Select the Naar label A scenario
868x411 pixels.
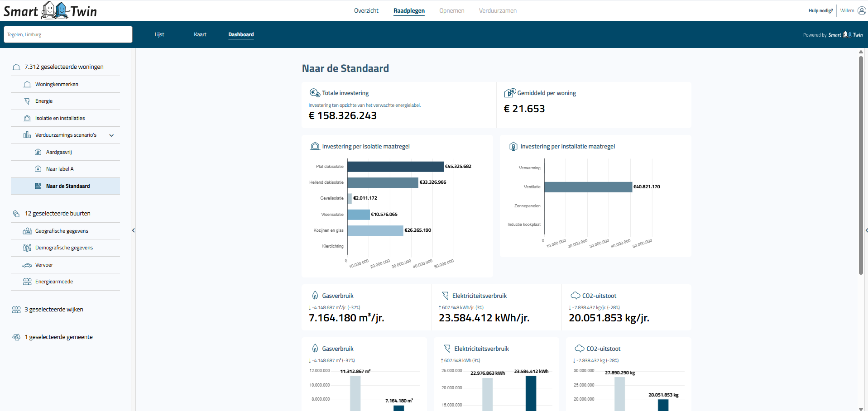click(x=60, y=169)
